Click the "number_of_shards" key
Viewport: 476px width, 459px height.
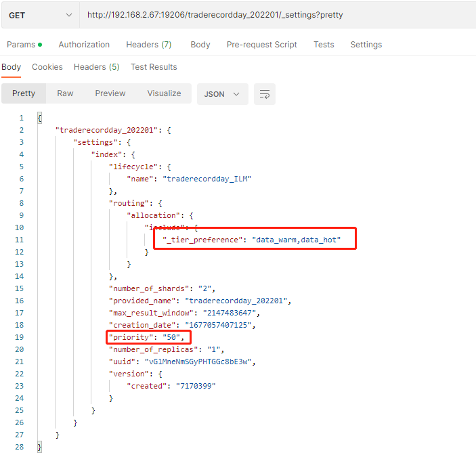[149, 288]
